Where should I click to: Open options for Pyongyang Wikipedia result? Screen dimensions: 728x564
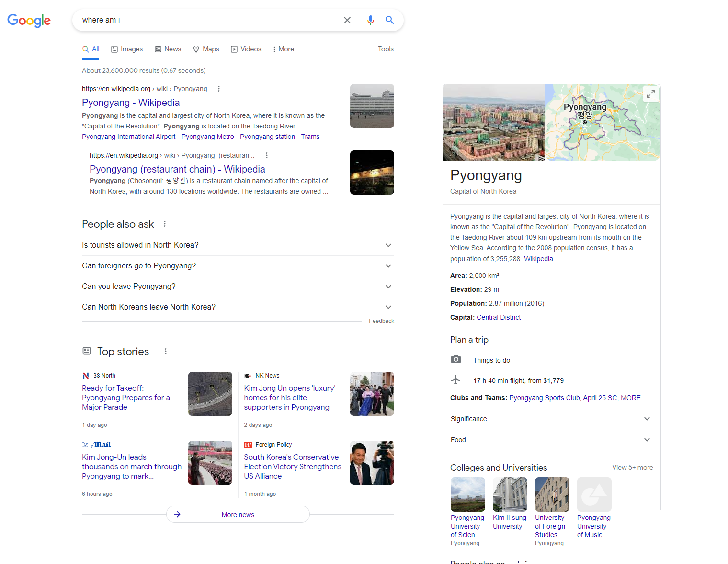(x=219, y=89)
